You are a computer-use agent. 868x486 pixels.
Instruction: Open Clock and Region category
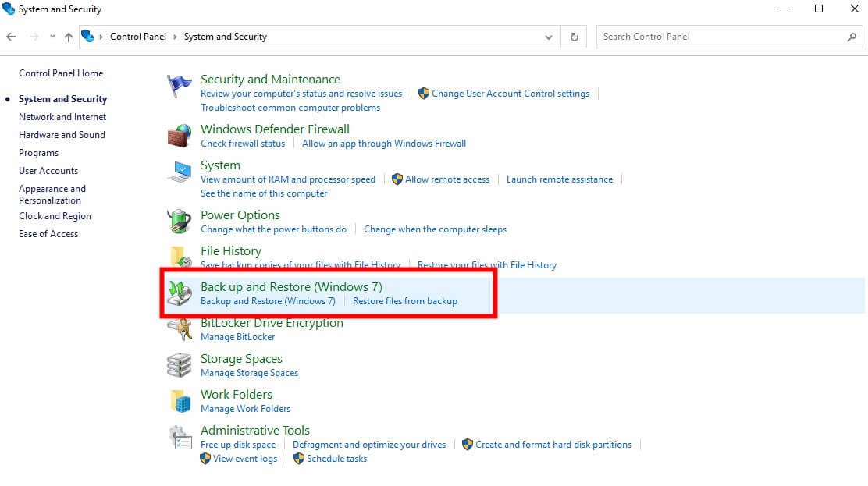[55, 216]
